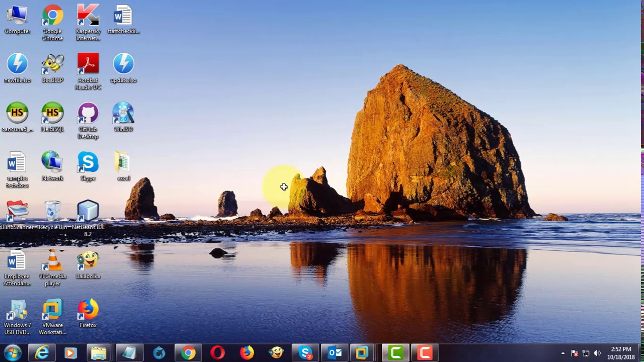Image resolution: width=644 pixels, height=362 pixels.
Task: Select the newfile.iso desktop icon
Action: pyautogui.click(x=17, y=68)
